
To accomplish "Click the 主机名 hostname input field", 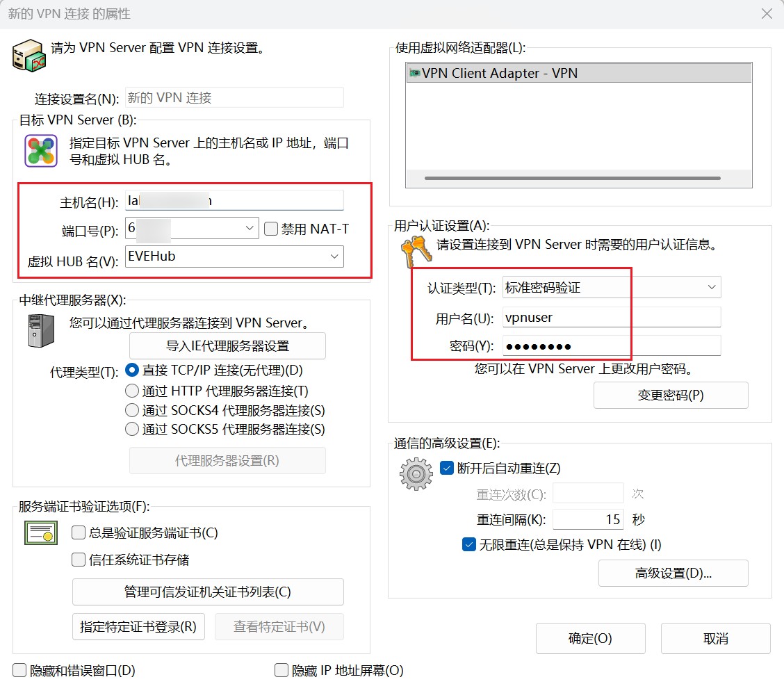I will pos(234,200).
